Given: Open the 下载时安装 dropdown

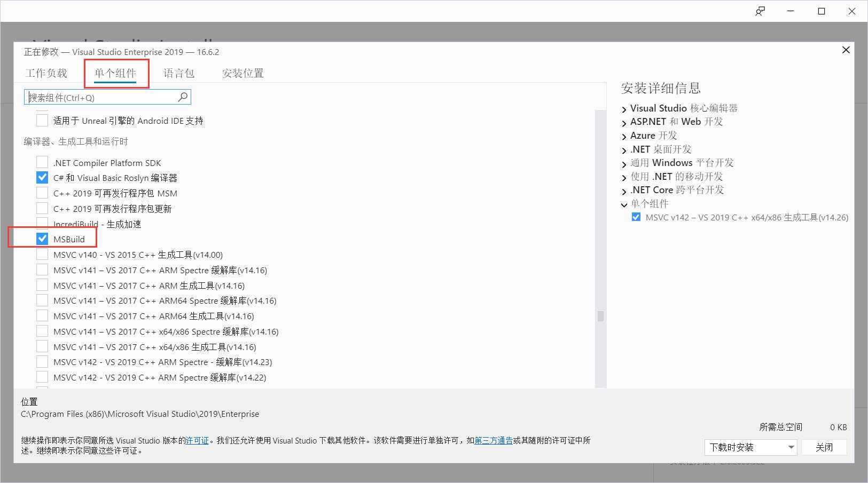Looking at the screenshot, I should click(x=750, y=447).
